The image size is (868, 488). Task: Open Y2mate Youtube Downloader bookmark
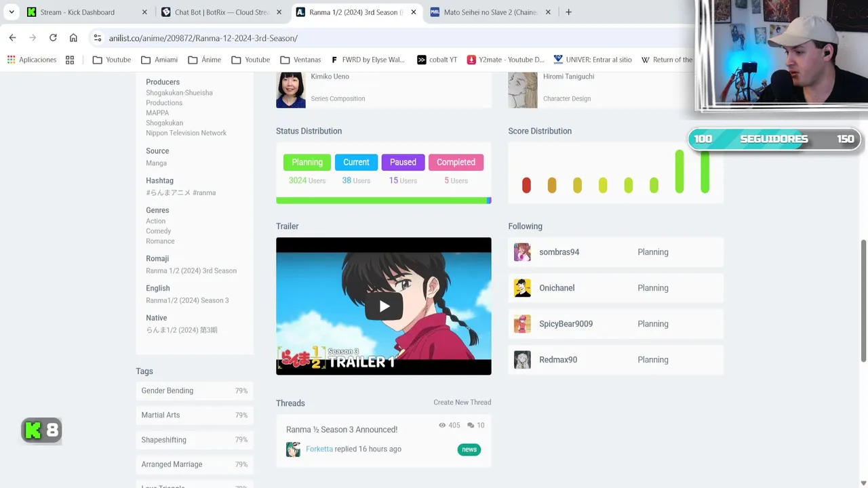click(x=506, y=60)
